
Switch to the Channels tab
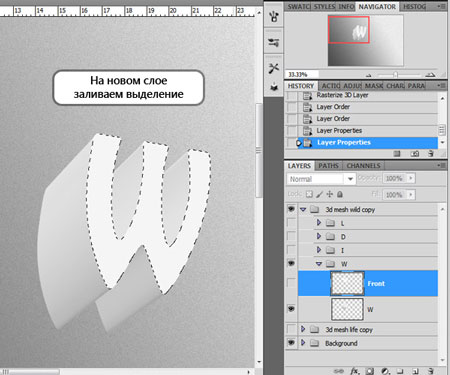click(363, 166)
